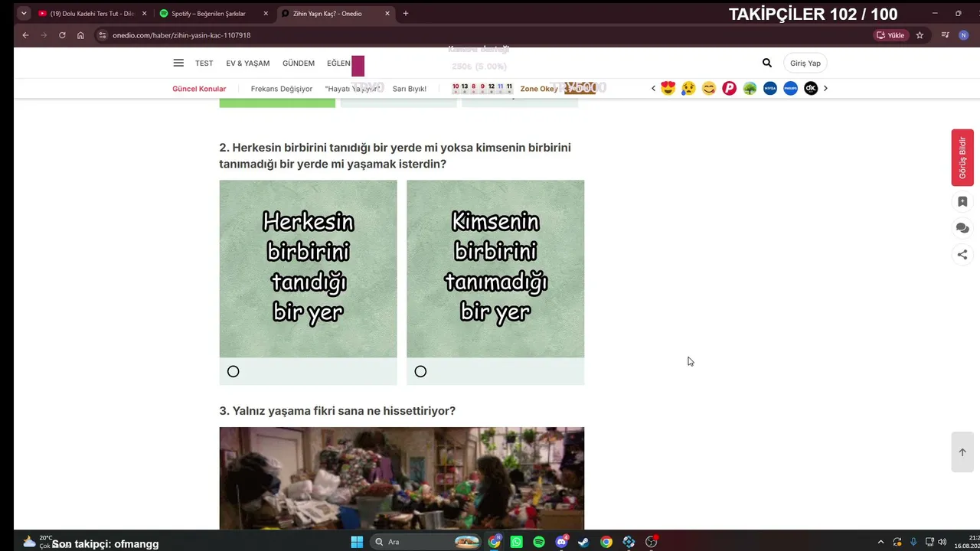Open media control icon in Chrome toolbar

[x=945, y=35]
